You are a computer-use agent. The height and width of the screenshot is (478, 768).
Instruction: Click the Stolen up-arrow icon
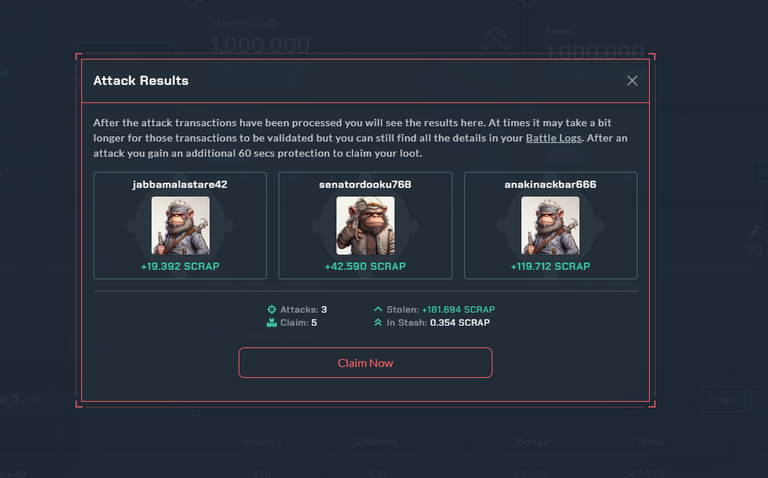click(378, 310)
